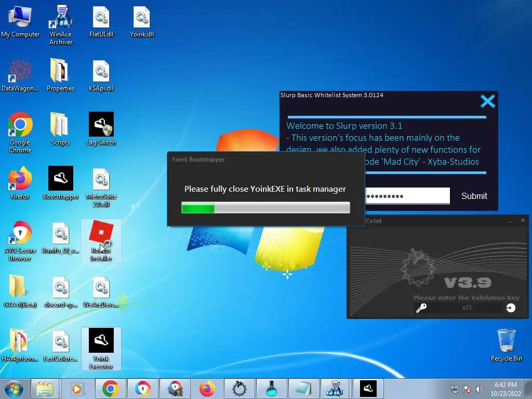Click the Submit button in Slurp window
Image resolution: width=532 pixels, height=399 pixels.
(474, 196)
